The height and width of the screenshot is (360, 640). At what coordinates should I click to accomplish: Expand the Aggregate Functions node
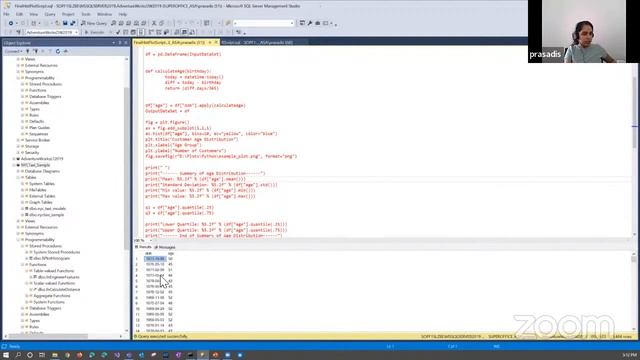27,296
